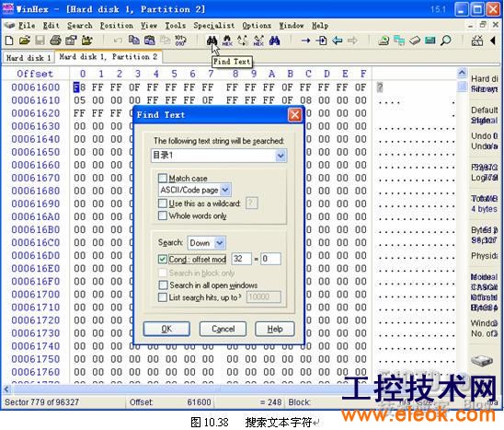This screenshot has height=430, width=504.
Task: Click the offset mod value field showing 32
Action: [241, 259]
